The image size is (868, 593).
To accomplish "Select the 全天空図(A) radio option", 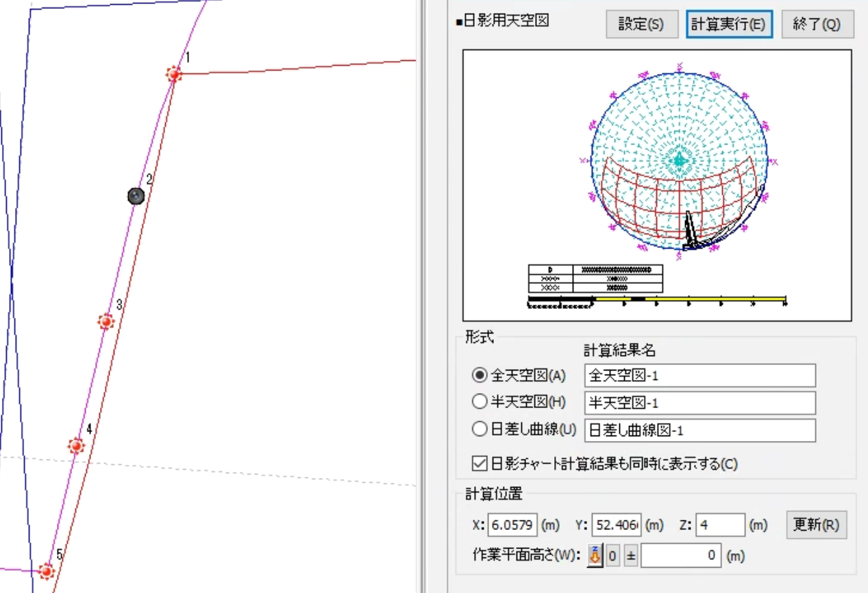I will [x=519, y=375].
